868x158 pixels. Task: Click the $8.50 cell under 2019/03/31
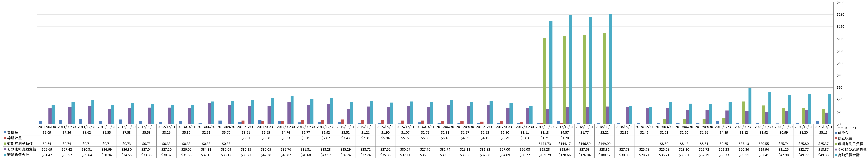pos(664,144)
